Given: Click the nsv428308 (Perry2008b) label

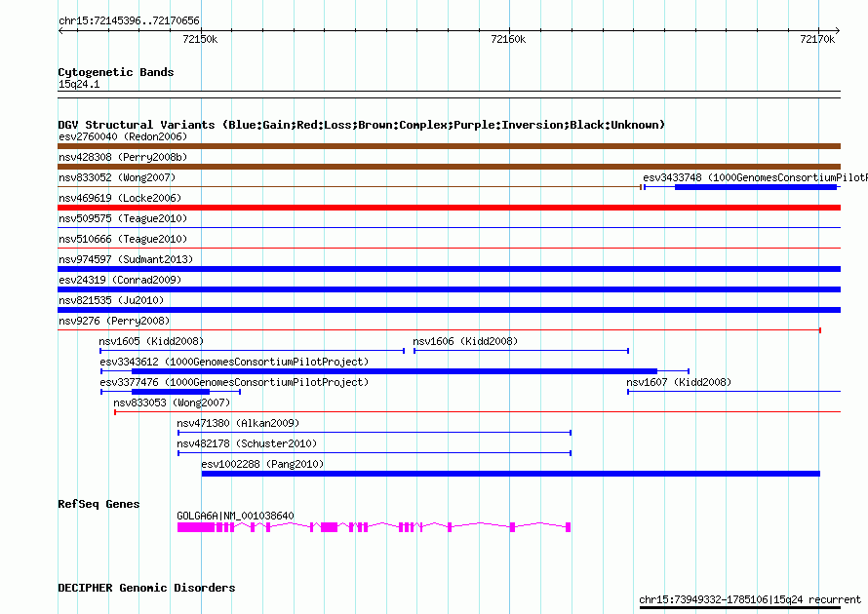Looking at the screenshot, I should (123, 157).
